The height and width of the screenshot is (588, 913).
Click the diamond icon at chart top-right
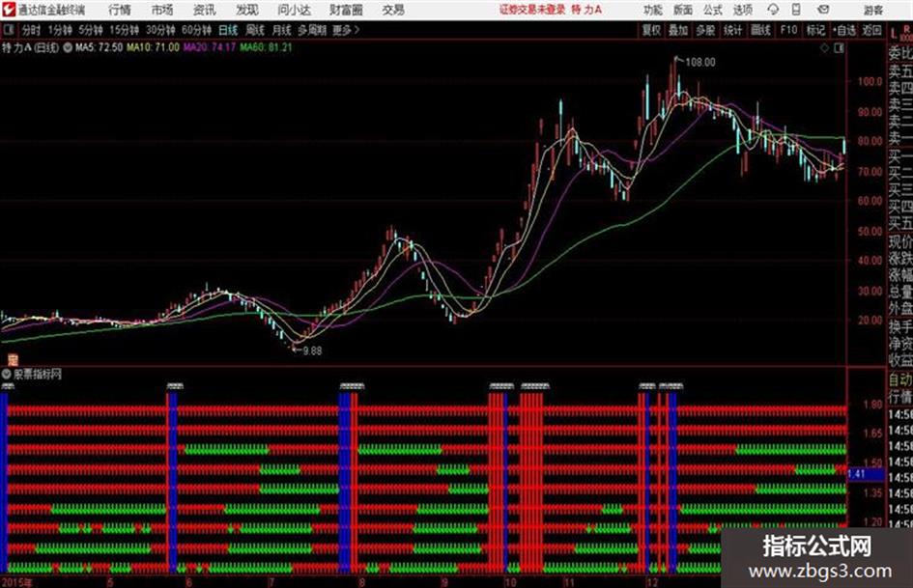[824, 48]
